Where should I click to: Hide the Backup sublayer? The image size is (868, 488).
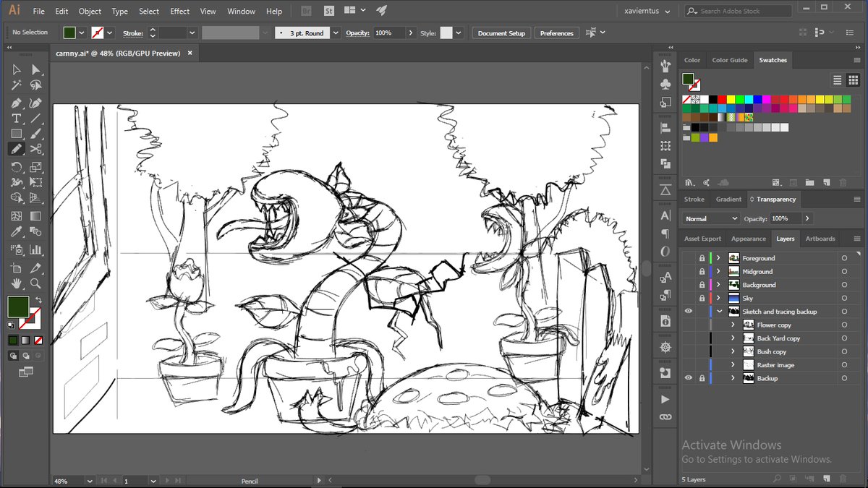click(x=688, y=378)
